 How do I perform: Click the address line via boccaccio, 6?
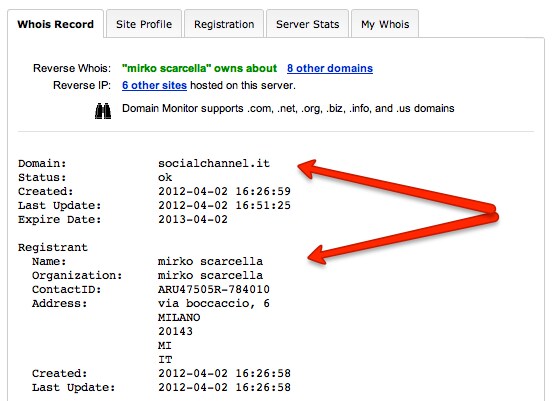214,303
